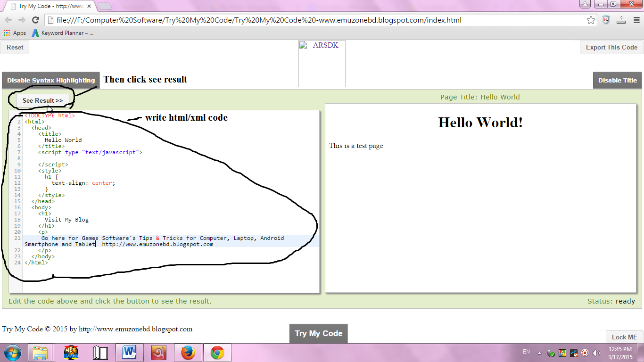Click the ARSDK broken image link
This screenshot has width=644, height=362.
coord(322,64)
